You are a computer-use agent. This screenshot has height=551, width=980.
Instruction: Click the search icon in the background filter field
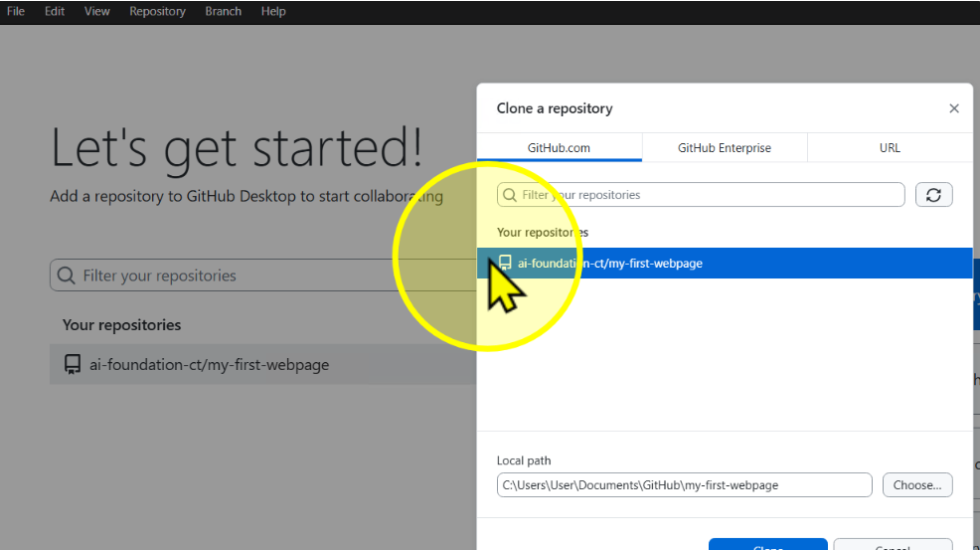point(66,275)
